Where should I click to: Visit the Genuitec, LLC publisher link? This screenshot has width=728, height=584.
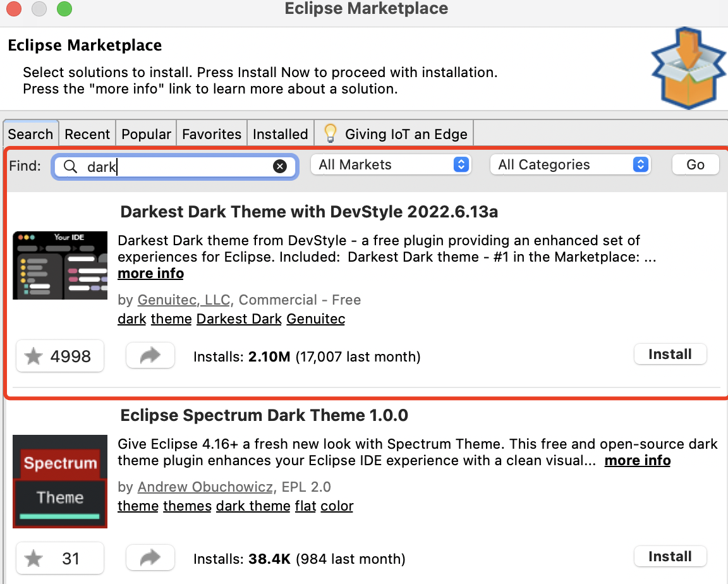(183, 300)
